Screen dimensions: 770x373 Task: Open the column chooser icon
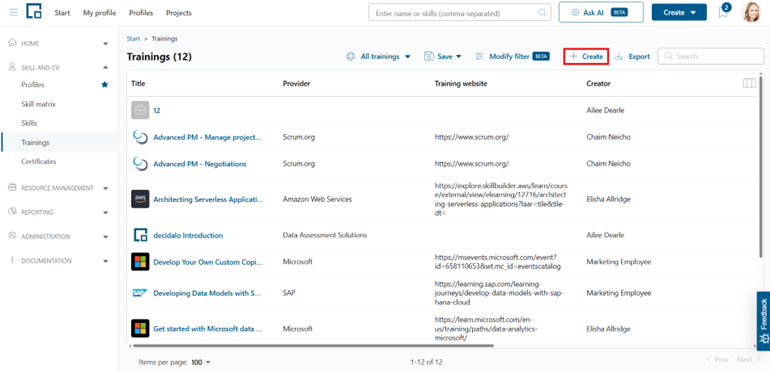pos(749,83)
